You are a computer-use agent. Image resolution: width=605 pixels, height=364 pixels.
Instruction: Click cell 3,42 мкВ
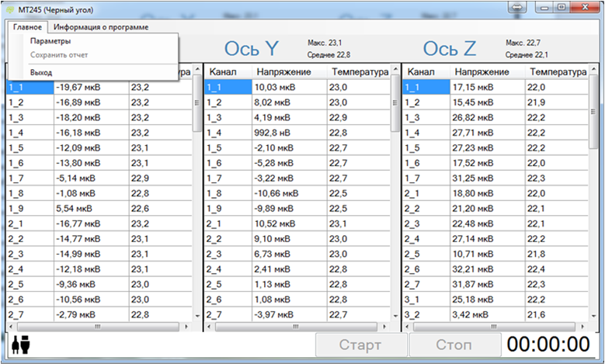(x=487, y=314)
